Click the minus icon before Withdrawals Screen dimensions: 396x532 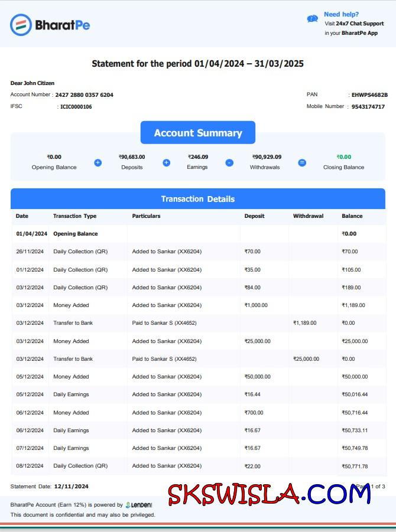point(229,162)
